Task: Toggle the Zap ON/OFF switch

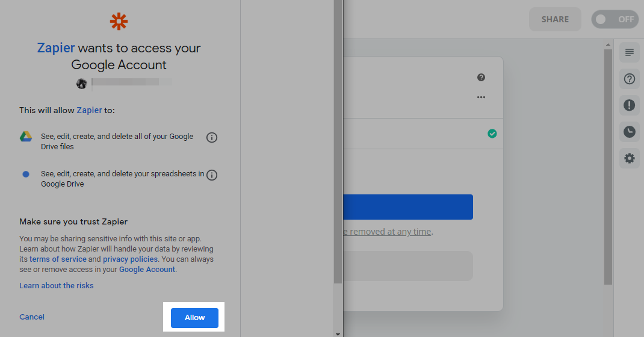Action: [615, 19]
